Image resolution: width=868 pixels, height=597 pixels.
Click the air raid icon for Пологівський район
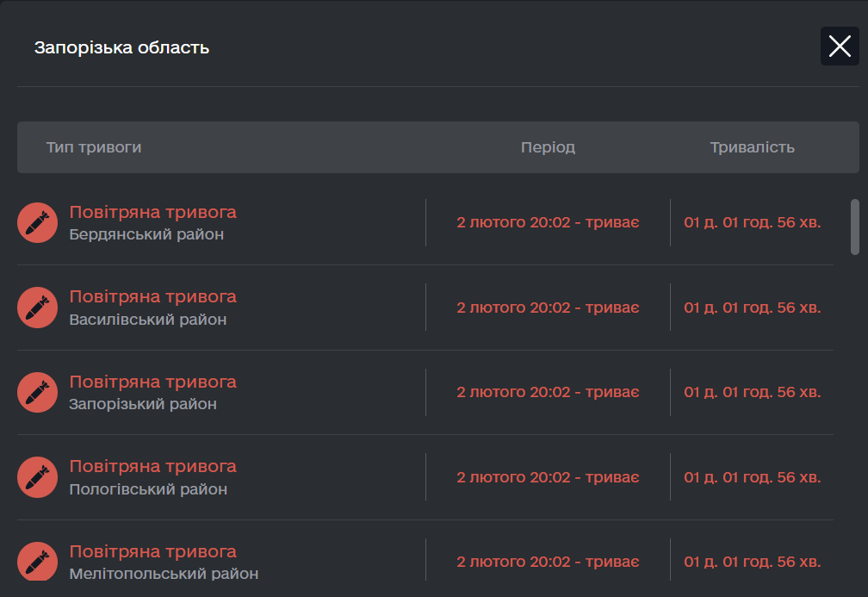37,476
